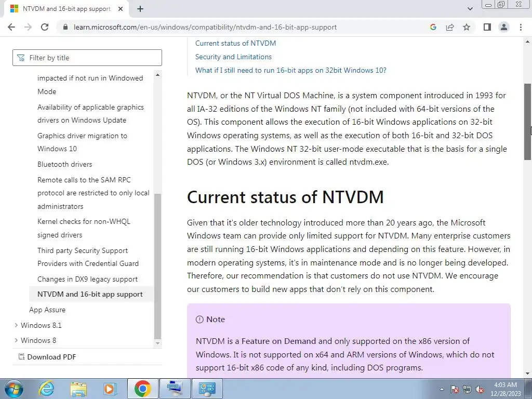Click the taskbar clock 4:03 AM

pyautogui.click(x=506, y=385)
